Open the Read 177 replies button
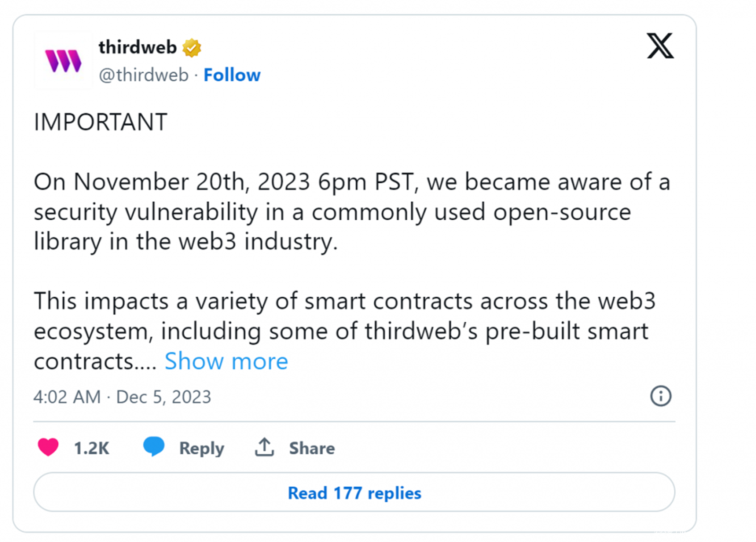756x542 pixels. click(x=354, y=492)
